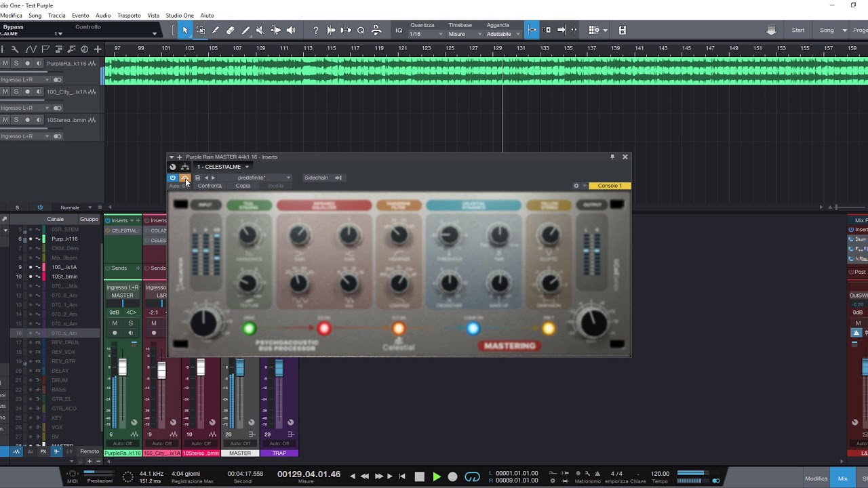Arm record on 10Stereo..bmin track
The width and height of the screenshot is (868, 488).
point(27,120)
